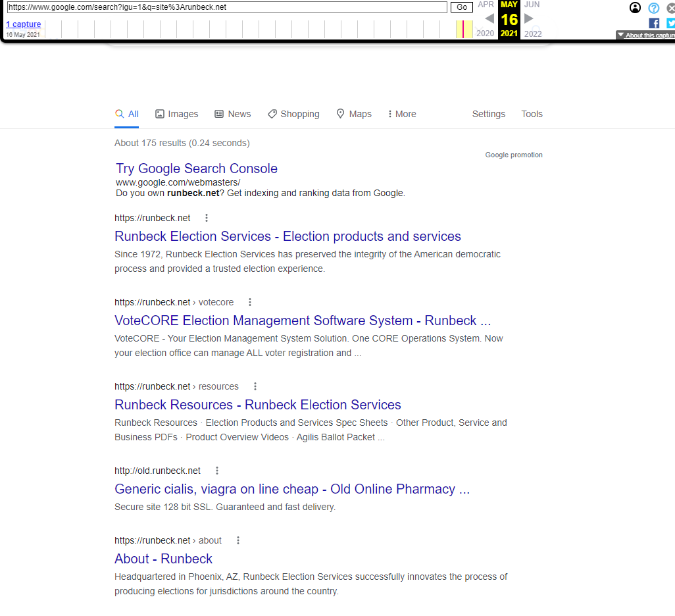This screenshot has width=675, height=616.
Task: Open the Wayback Machine help icon
Action: pos(653,8)
